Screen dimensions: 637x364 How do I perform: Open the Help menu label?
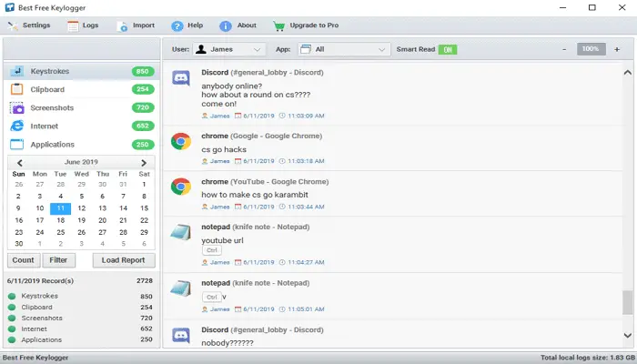point(195,25)
